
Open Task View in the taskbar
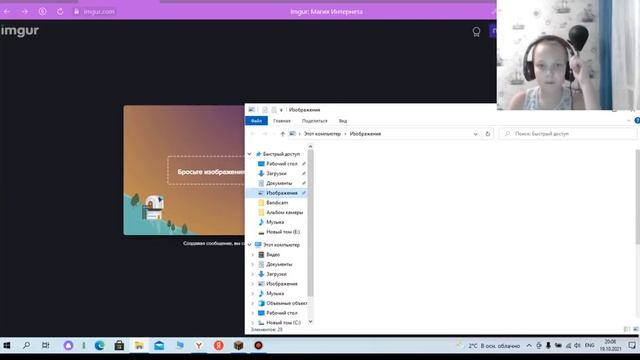tap(46, 346)
